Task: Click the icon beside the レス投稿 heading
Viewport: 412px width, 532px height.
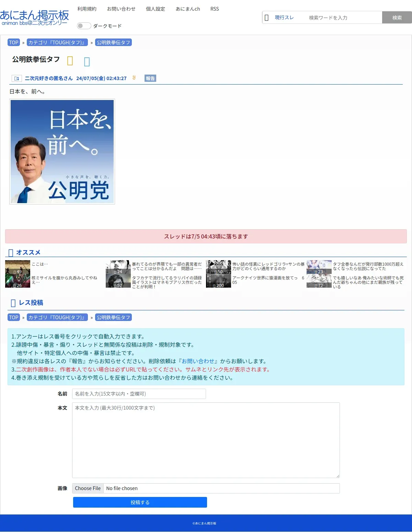Action: point(13,303)
